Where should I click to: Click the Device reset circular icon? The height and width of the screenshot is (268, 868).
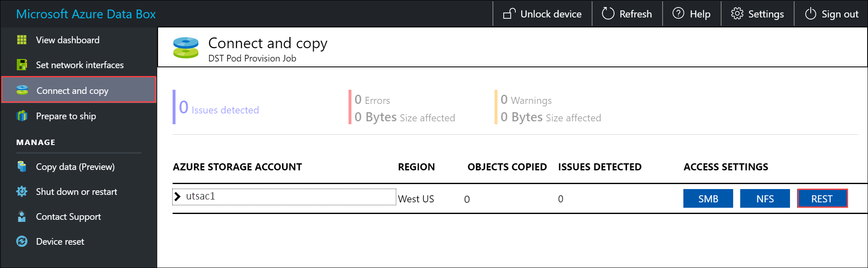coord(22,241)
